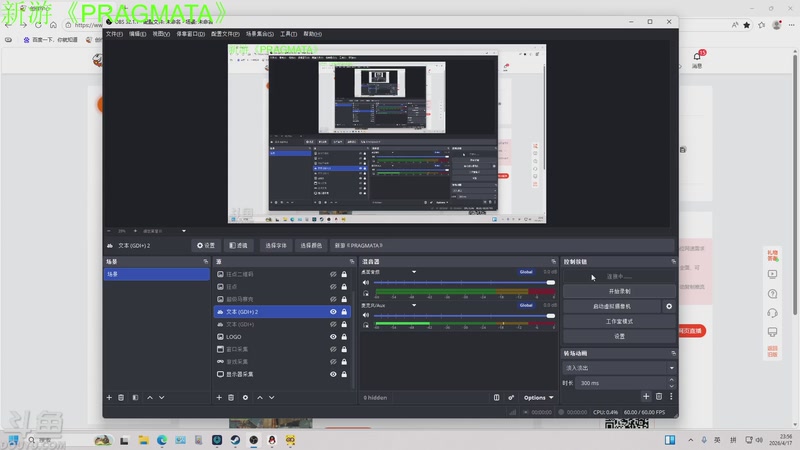This screenshot has height=450, width=800.
Task: Click the 启动虚拟摄像机 button
Action: [612, 306]
